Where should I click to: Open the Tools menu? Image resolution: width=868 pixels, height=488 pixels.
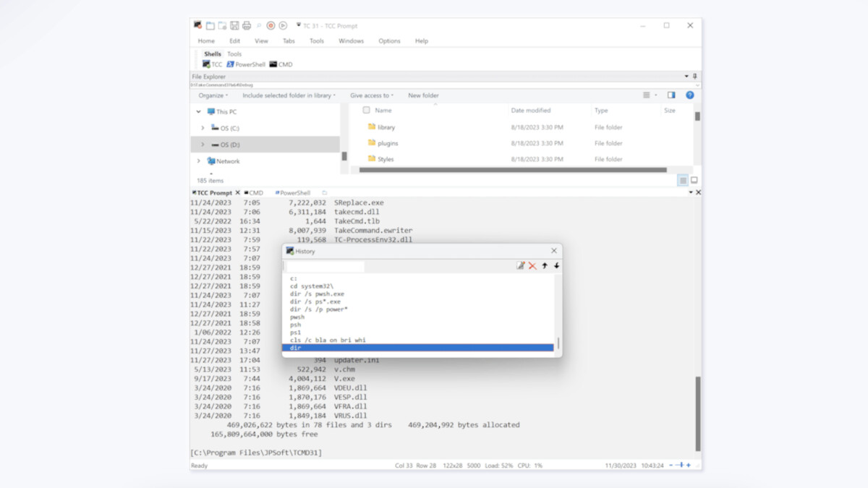tap(317, 41)
